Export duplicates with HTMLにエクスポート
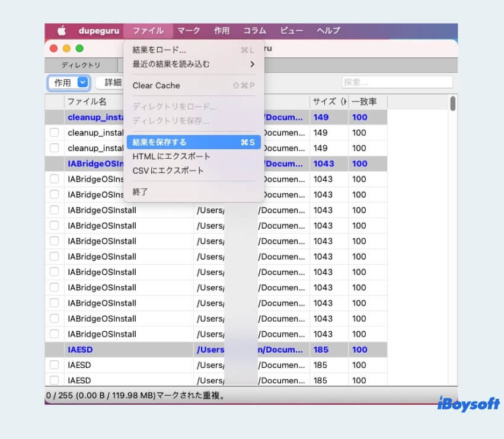 169,157
